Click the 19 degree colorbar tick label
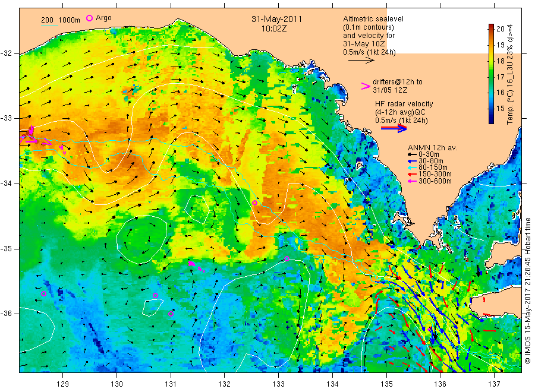The width and height of the screenshot is (535, 392). (500, 45)
